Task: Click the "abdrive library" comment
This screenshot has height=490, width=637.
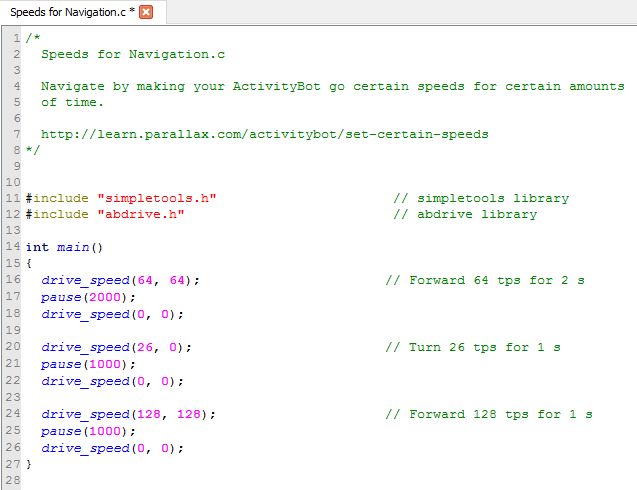Action: click(464, 214)
